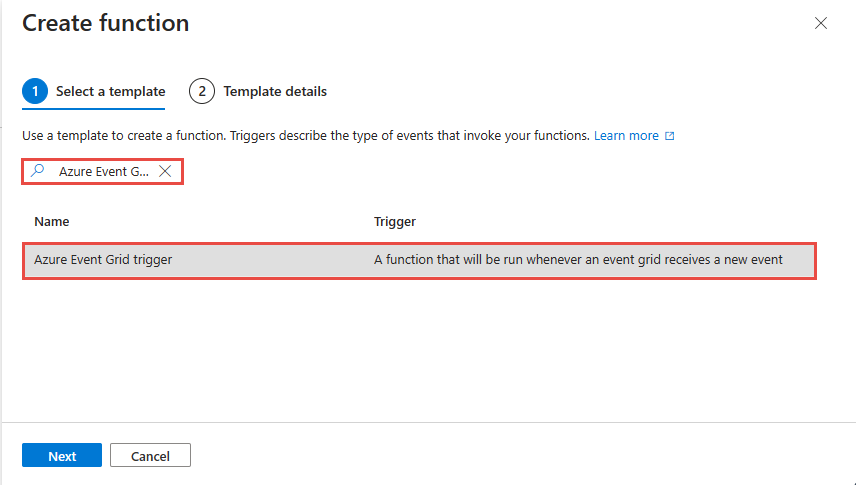Click the Trigger column header
This screenshot has height=485, width=856.
pos(395,221)
